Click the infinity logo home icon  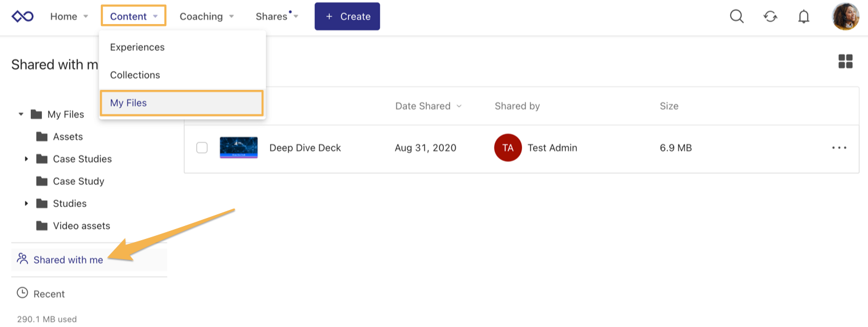click(x=23, y=17)
